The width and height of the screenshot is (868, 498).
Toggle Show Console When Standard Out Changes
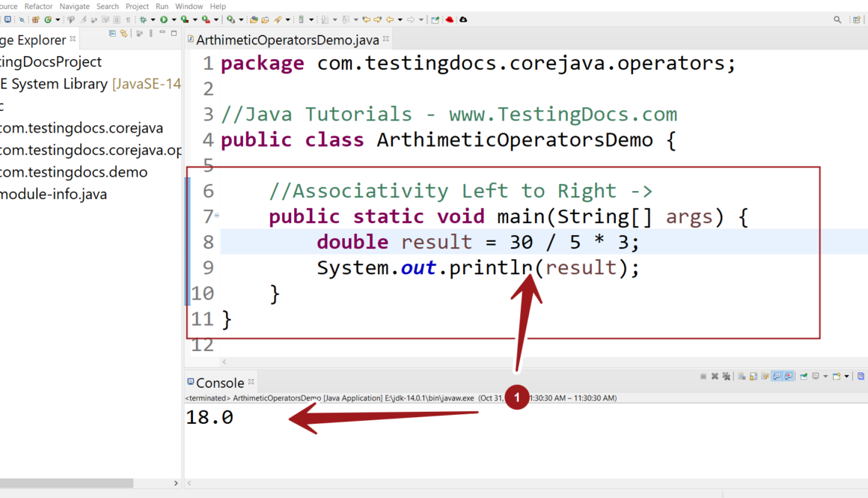(776, 377)
